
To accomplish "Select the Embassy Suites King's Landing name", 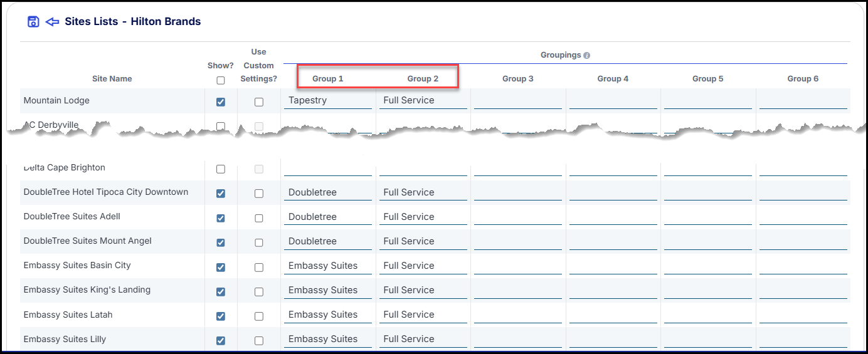I will click(x=87, y=290).
